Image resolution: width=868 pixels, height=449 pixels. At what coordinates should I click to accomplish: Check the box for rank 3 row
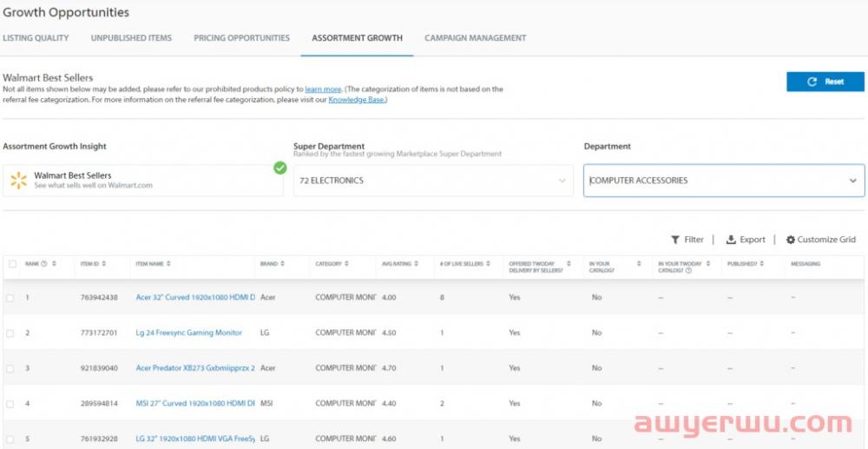click(x=10, y=369)
